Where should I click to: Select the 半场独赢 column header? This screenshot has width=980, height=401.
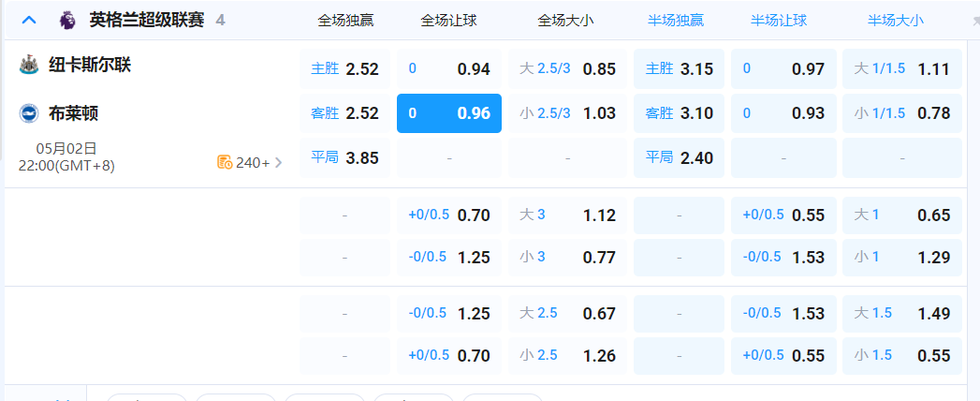[x=676, y=20]
